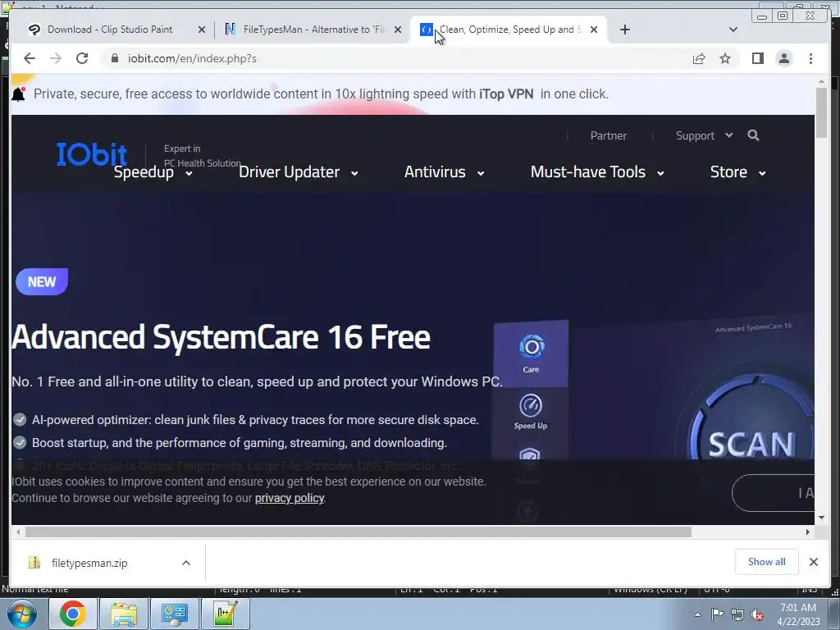Click Advanced SystemCare 16 Free heading
This screenshot has height=630, width=840.
(x=221, y=337)
